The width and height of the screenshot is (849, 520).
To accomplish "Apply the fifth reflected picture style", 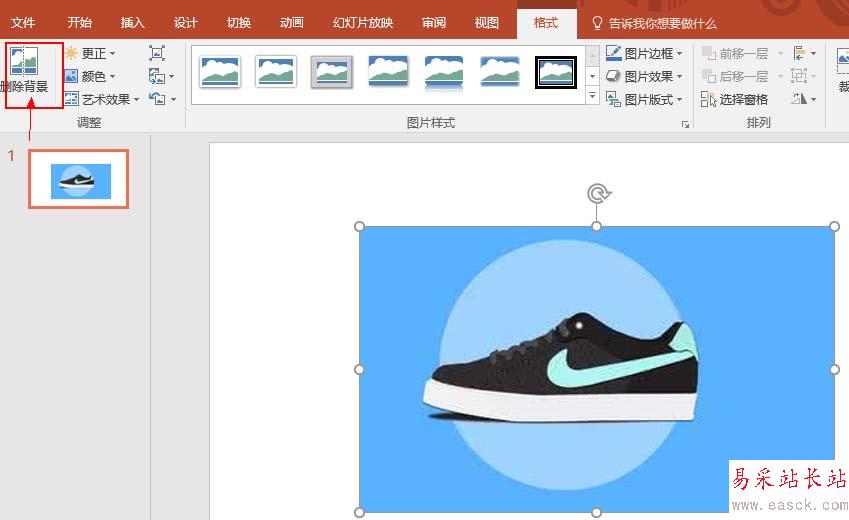I will [444, 72].
